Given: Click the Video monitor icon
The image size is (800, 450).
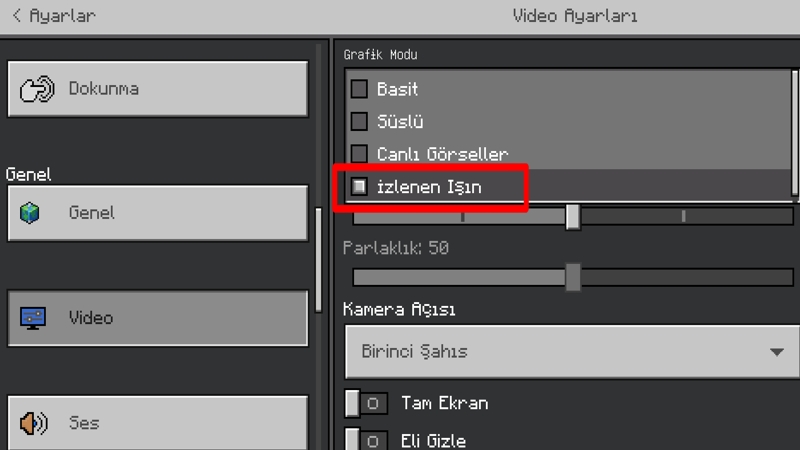Looking at the screenshot, I should point(33,318).
